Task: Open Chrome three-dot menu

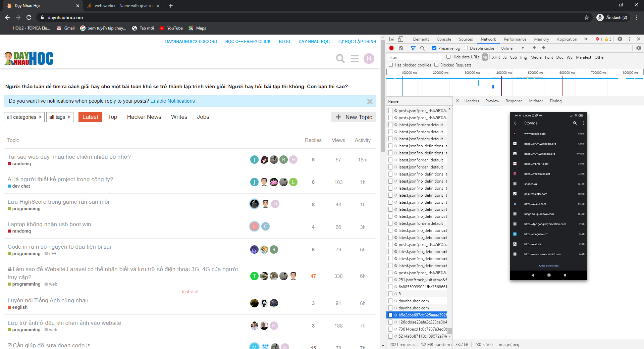Action: coord(637,17)
